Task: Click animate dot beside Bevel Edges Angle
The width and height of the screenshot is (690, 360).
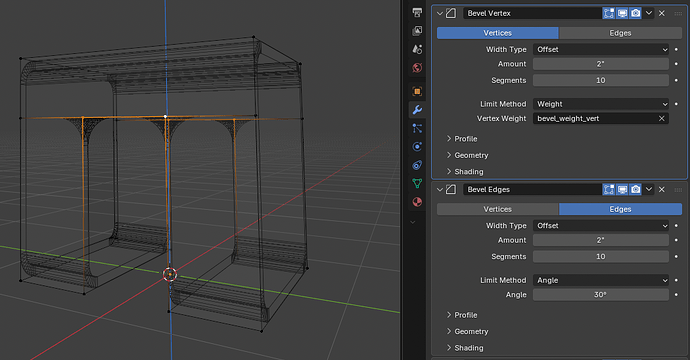Action: tap(676, 294)
